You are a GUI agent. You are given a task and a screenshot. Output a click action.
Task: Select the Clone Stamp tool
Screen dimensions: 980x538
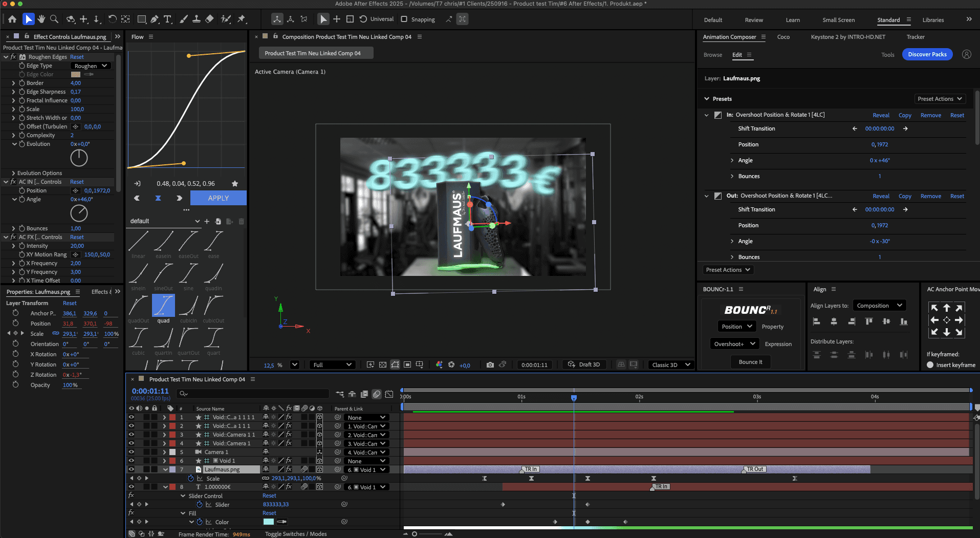tap(197, 19)
